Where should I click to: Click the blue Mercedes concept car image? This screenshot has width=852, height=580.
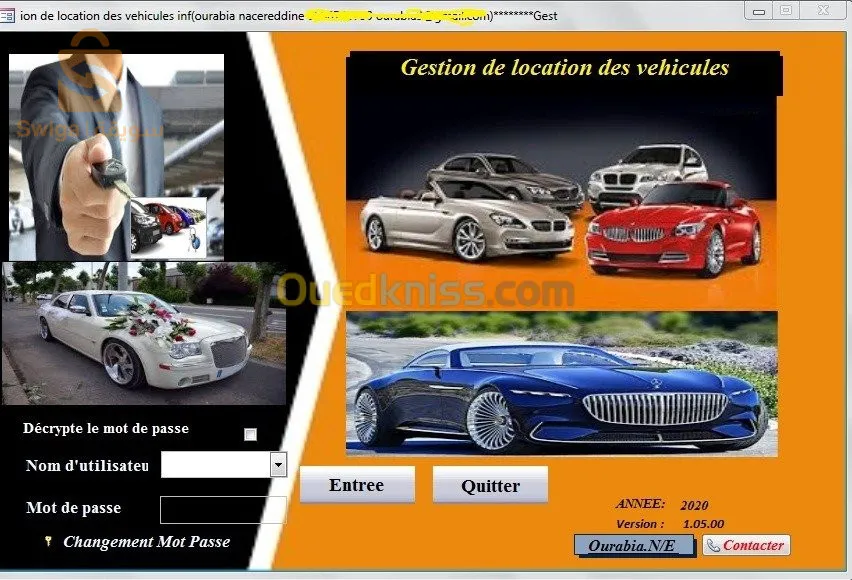(x=561, y=384)
